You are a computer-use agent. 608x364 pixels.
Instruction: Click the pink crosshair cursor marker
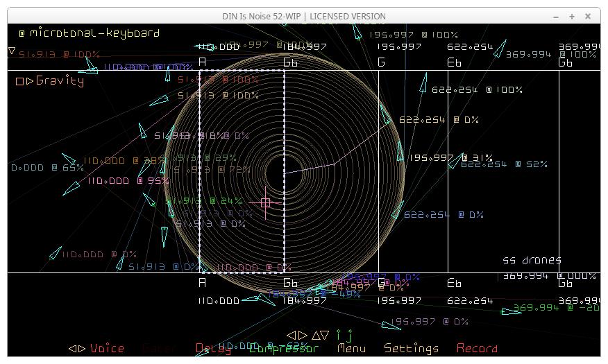click(x=265, y=202)
